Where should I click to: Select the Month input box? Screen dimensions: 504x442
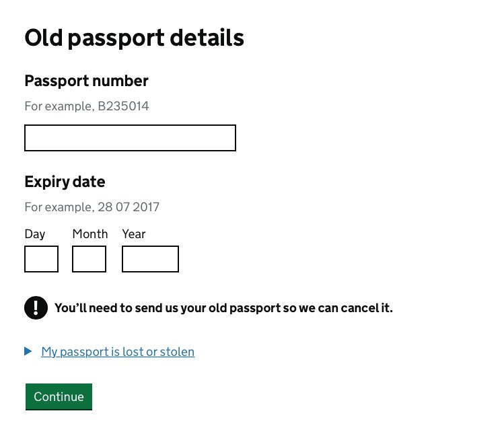tap(89, 259)
